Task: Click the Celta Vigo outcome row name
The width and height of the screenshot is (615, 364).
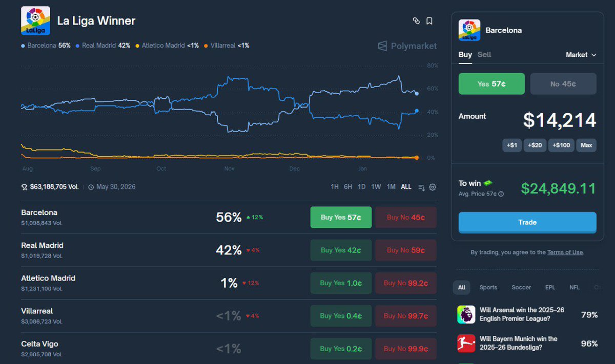Action: pyautogui.click(x=39, y=344)
